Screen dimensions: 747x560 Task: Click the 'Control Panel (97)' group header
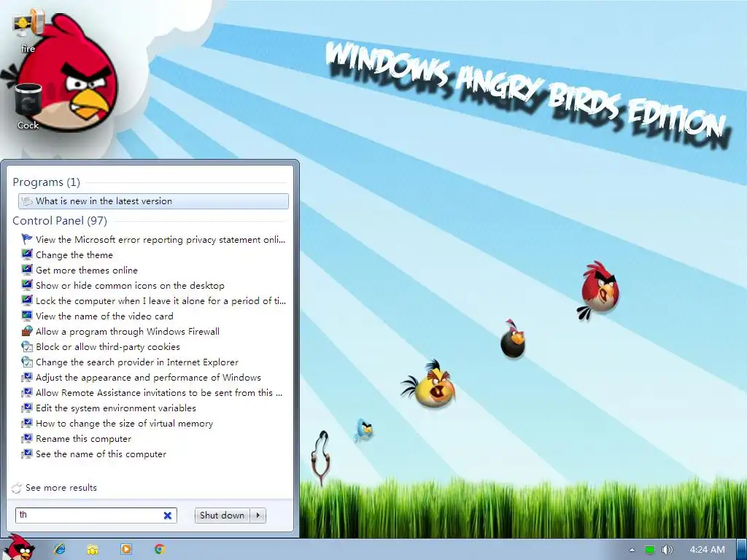click(x=60, y=220)
